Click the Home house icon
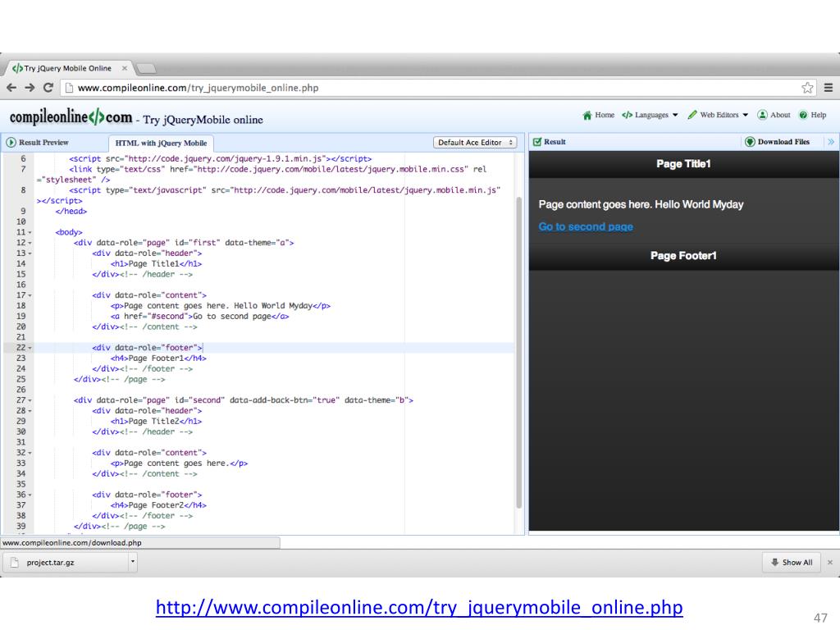 click(x=587, y=115)
